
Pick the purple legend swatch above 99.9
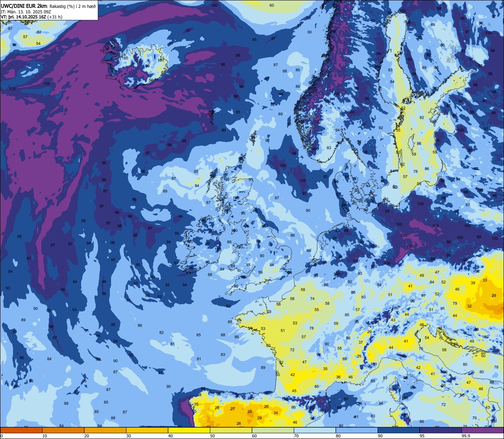[483, 430]
